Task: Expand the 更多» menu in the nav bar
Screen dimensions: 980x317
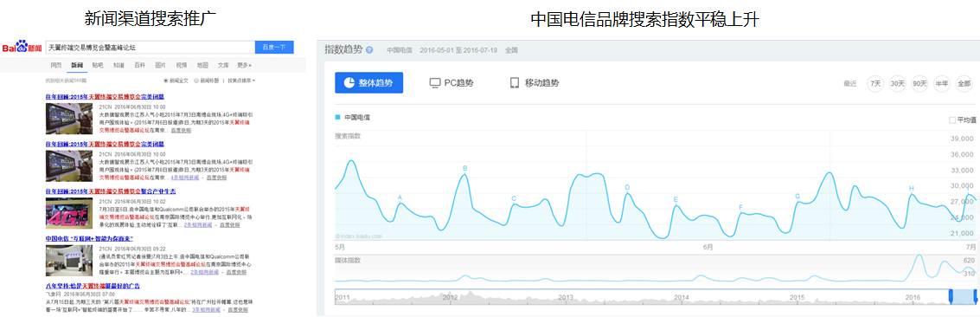Action: coord(245,65)
